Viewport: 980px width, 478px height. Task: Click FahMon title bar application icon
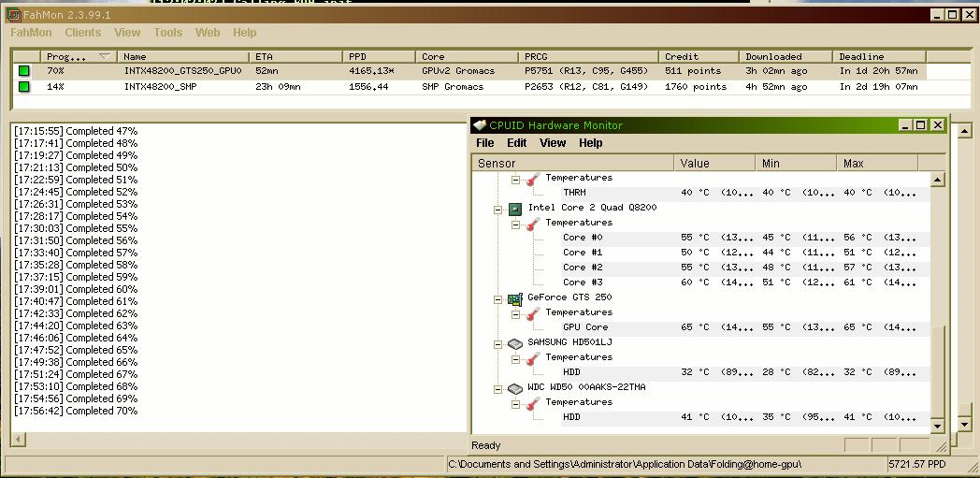point(12,14)
